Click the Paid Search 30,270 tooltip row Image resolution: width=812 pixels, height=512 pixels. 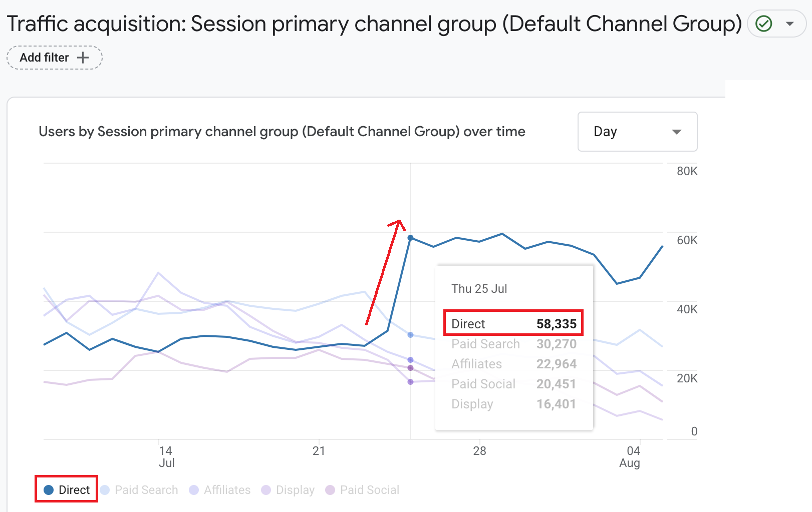(513, 344)
